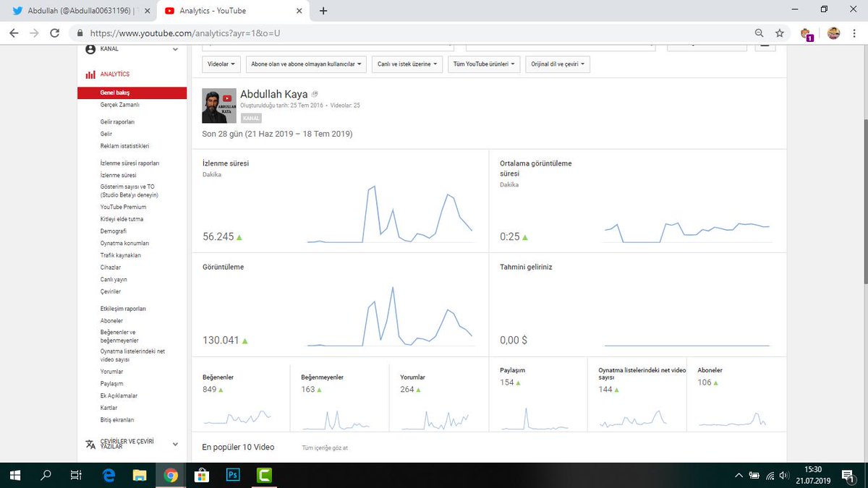Open the browser extension icon with badge
This screenshot has height=488, width=868.
pos(807,34)
